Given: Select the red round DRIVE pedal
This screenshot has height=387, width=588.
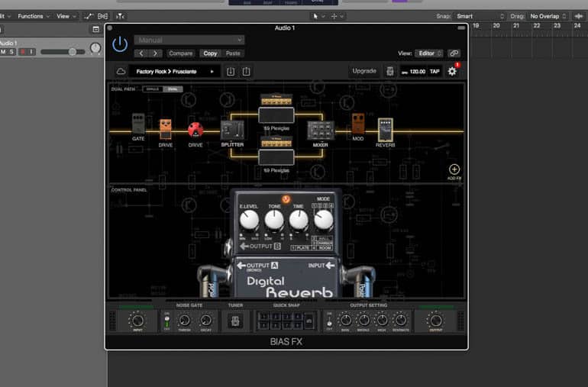Looking at the screenshot, I should point(195,130).
